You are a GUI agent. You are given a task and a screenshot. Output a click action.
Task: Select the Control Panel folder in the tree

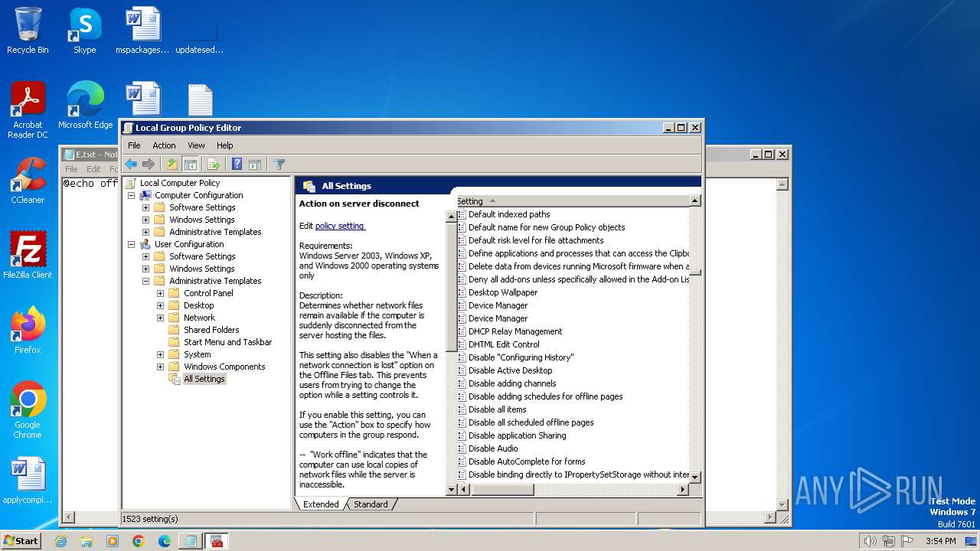pyautogui.click(x=208, y=293)
